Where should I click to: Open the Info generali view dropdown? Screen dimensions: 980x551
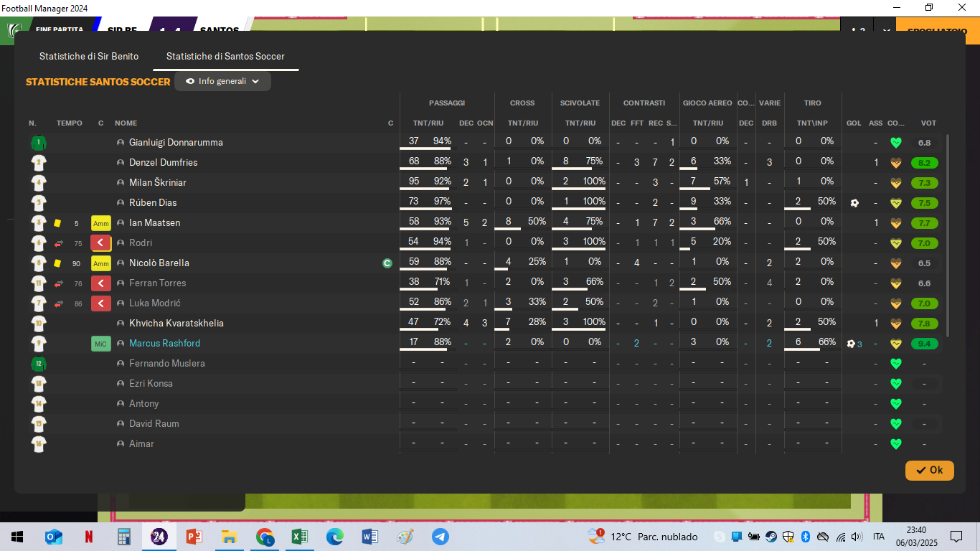click(x=222, y=82)
